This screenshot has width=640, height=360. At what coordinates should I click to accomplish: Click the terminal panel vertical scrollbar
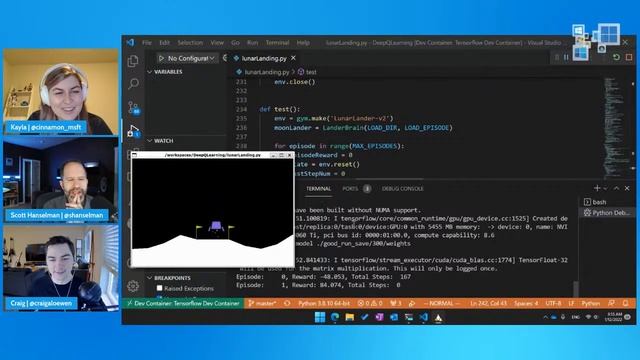tap(576, 289)
